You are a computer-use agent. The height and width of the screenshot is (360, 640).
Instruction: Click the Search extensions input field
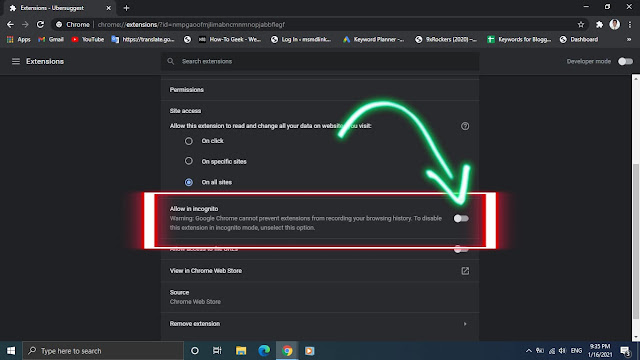(x=320, y=61)
